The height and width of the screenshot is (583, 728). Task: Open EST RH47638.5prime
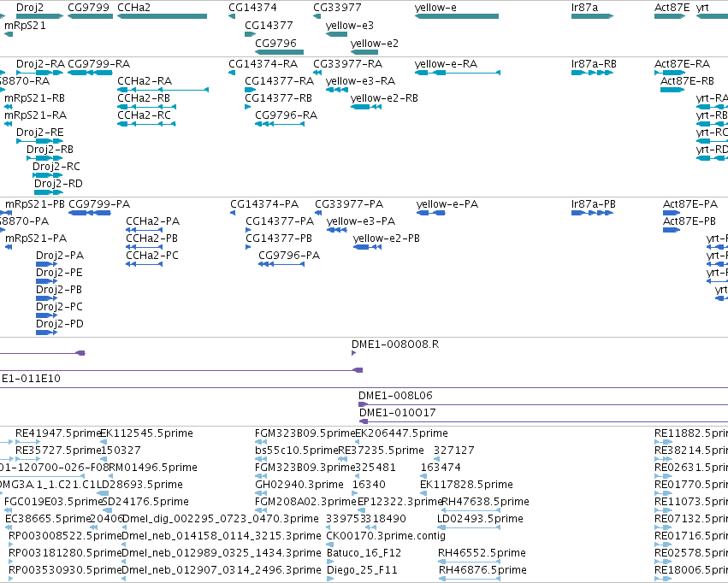(471, 510)
